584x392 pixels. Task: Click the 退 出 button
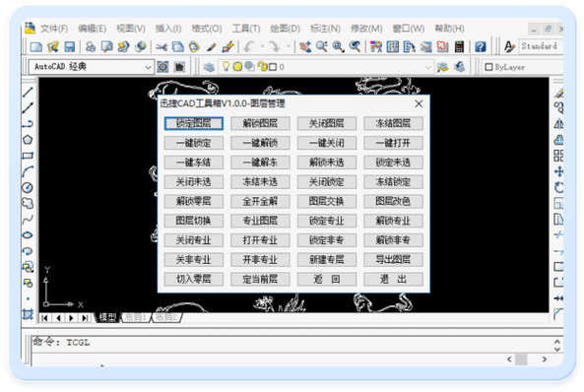pyautogui.click(x=393, y=279)
